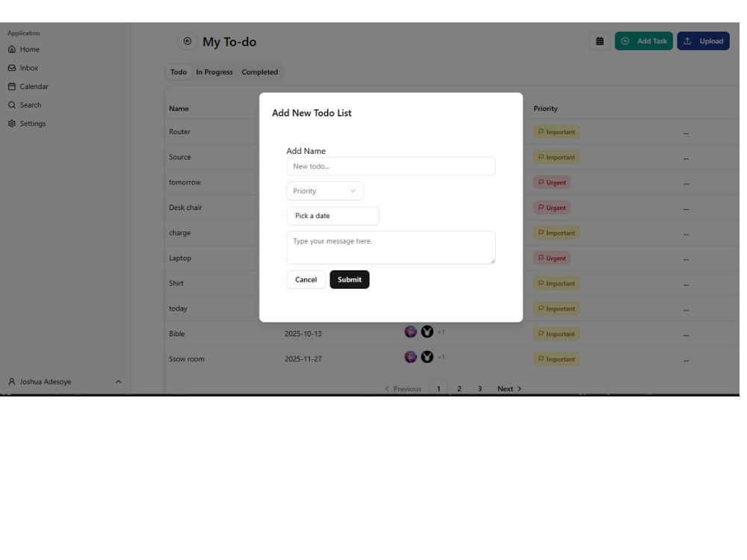The image size is (747, 560).
Task: Click the Home icon in the sidebar
Action: point(12,49)
